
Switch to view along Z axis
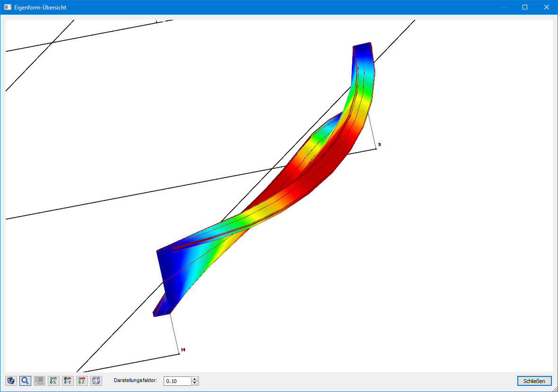pos(82,381)
